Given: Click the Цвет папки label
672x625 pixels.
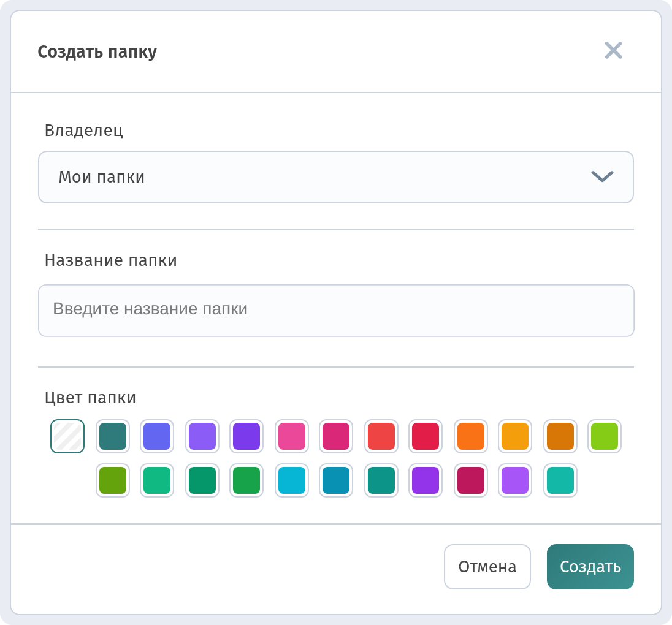Looking at the screenshot, I should point(90,398).
